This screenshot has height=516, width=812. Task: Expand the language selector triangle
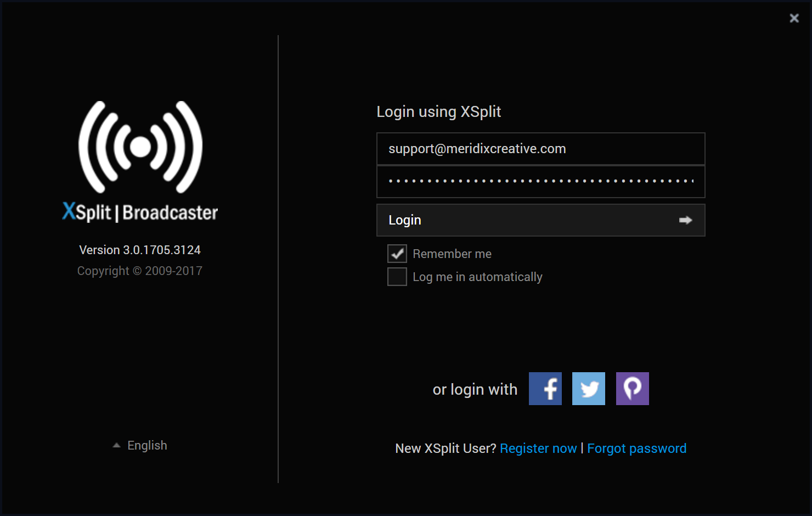click(116, 445)
